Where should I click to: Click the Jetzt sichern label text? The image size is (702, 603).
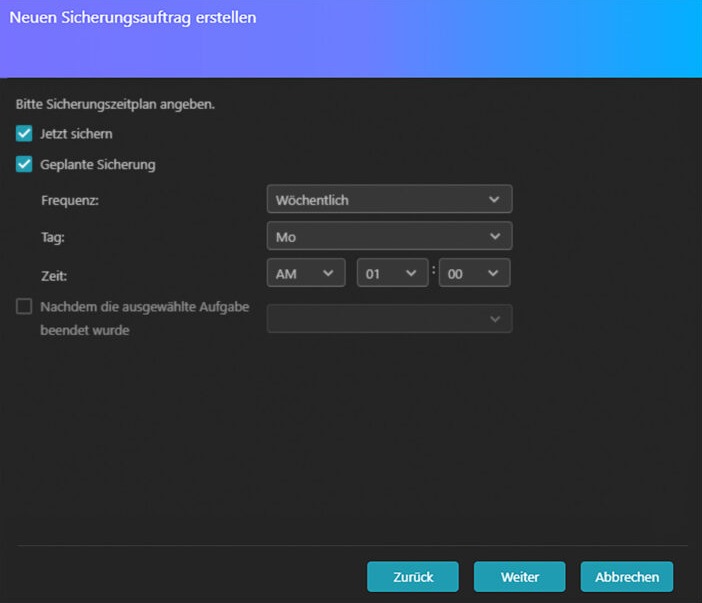tap(77, 134)
